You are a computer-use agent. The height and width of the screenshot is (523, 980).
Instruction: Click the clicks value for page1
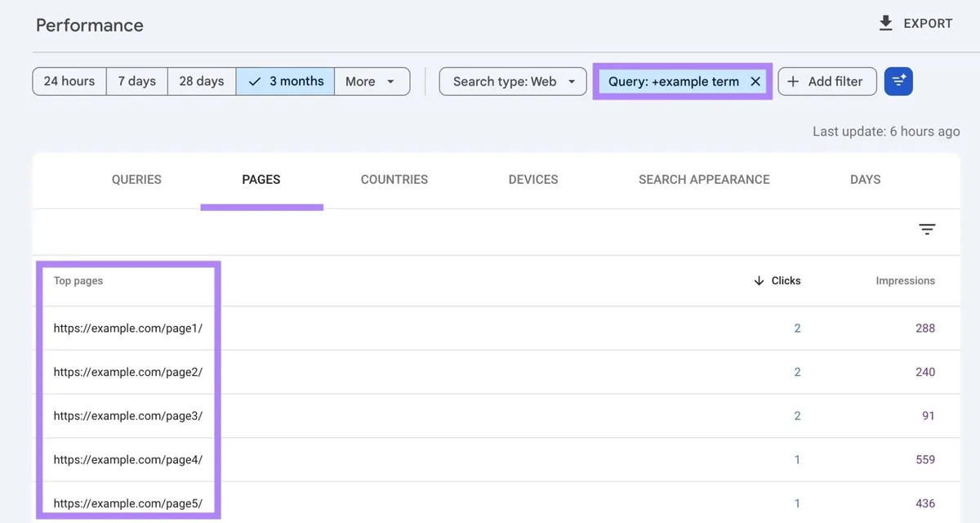[797, 329]
